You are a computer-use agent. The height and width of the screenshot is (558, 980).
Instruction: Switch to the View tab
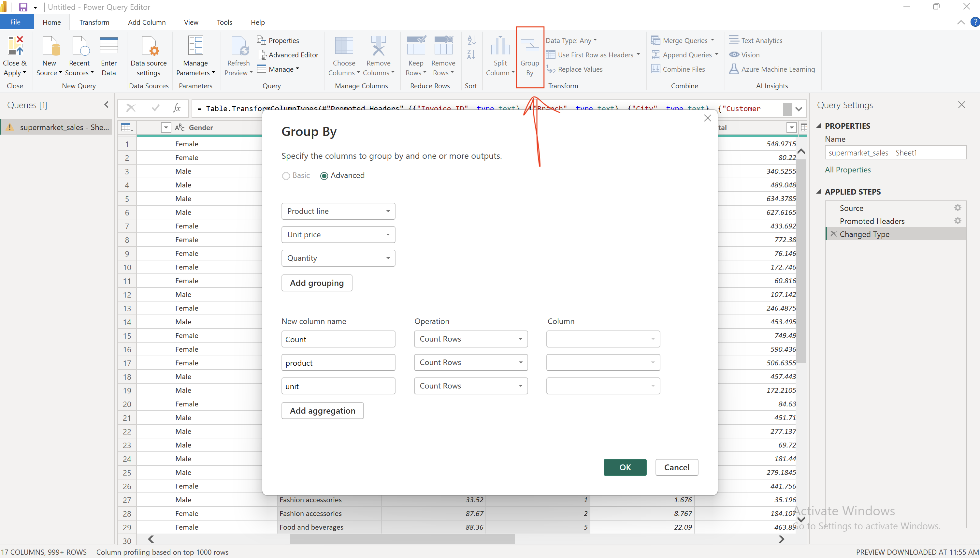pos(191,22)
